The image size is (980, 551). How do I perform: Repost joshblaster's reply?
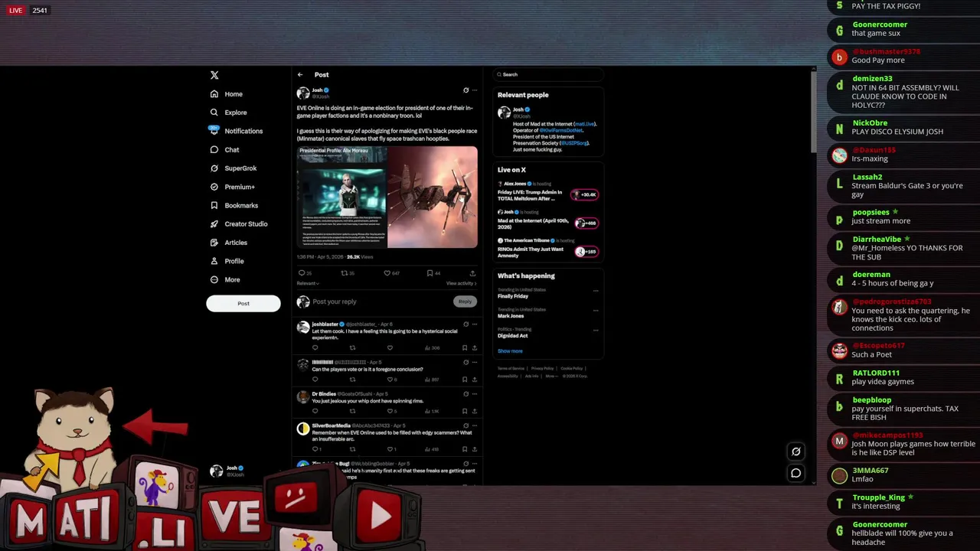(x=352, y=347)
